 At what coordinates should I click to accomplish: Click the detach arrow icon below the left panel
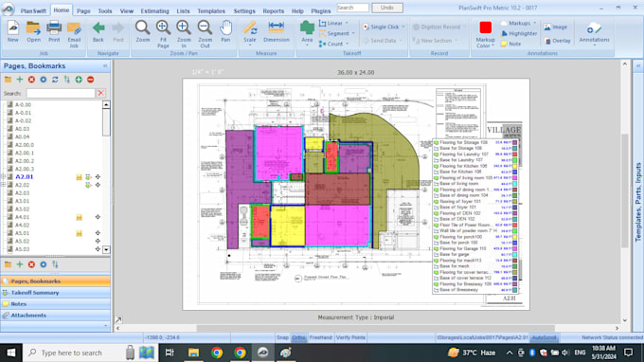[118, 319]
